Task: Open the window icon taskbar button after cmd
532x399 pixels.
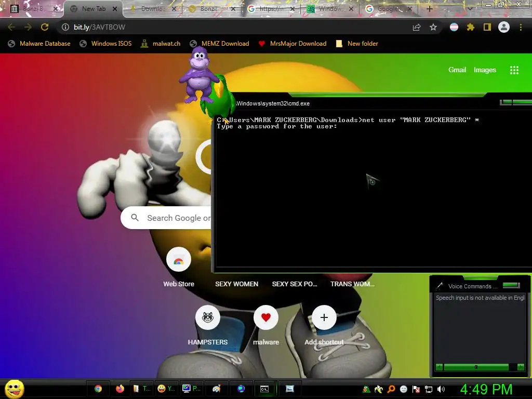Action: pyautogui.click(x=290, y=389)
